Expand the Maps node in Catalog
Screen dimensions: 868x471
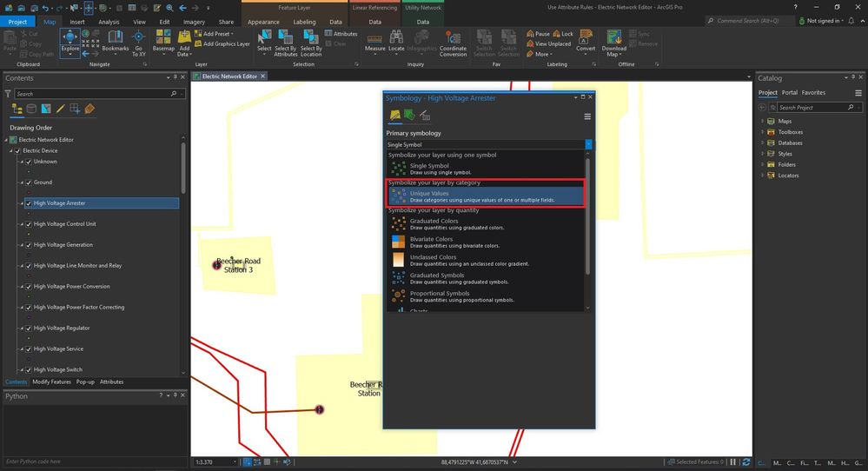pos(762,121)
